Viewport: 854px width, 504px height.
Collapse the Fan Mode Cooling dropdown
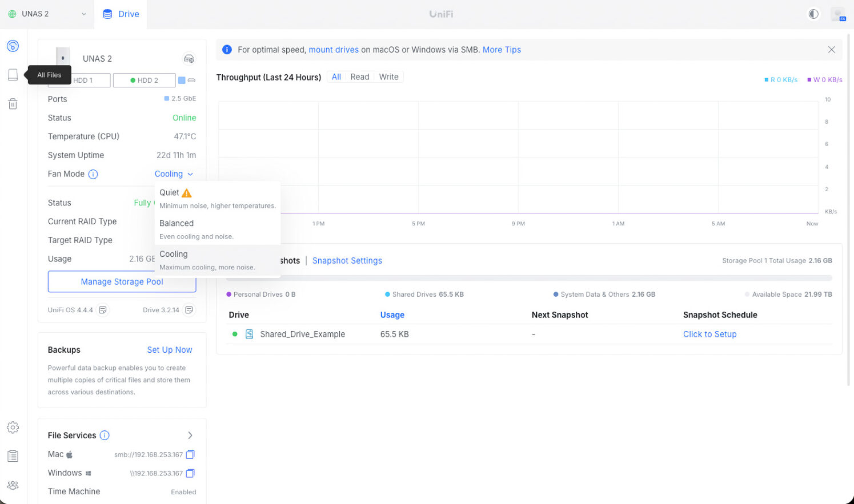point(174,174)
